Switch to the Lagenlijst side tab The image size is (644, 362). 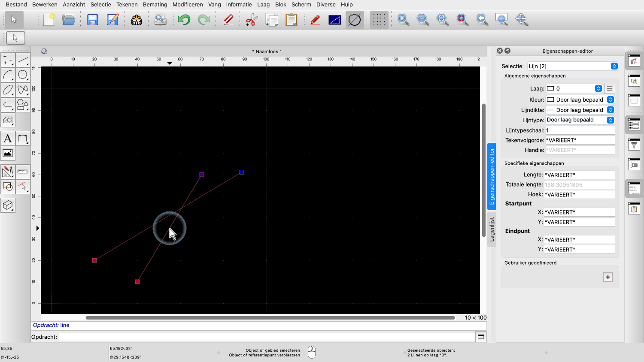tap(492, 229)
